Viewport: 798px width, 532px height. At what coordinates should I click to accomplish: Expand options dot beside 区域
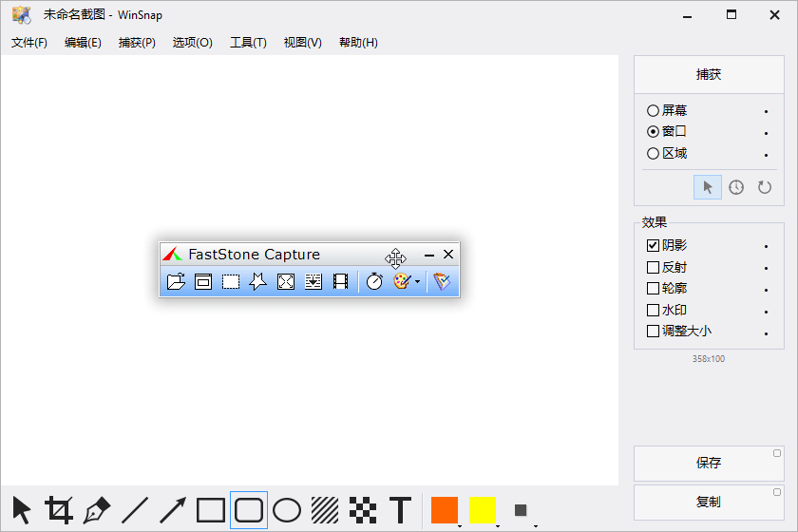(766, 155)
